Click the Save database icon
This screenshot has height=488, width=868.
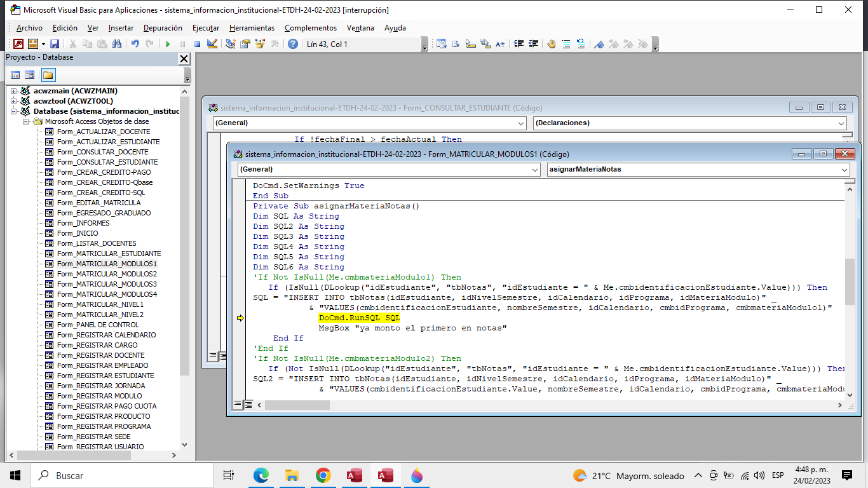pos(55,44)
